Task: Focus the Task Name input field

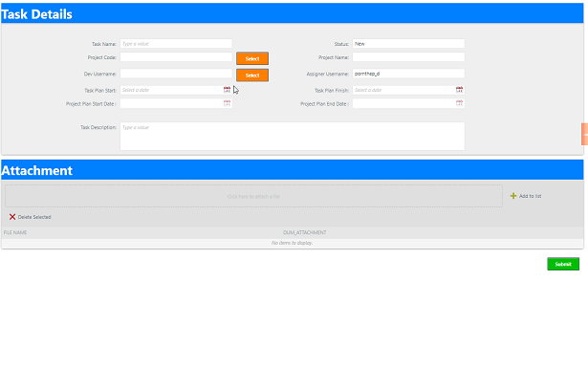Action: point(176,43)
